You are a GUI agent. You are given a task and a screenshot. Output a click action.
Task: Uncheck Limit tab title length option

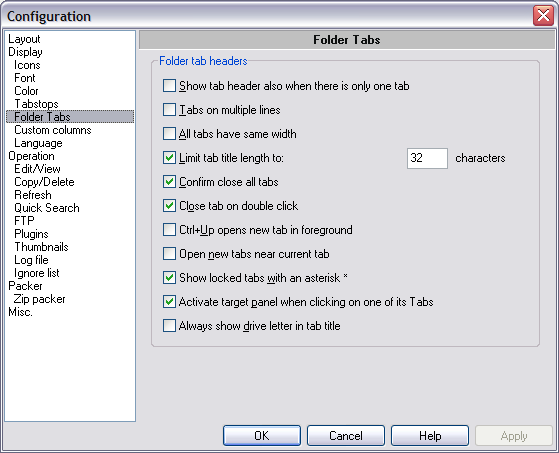169,158
